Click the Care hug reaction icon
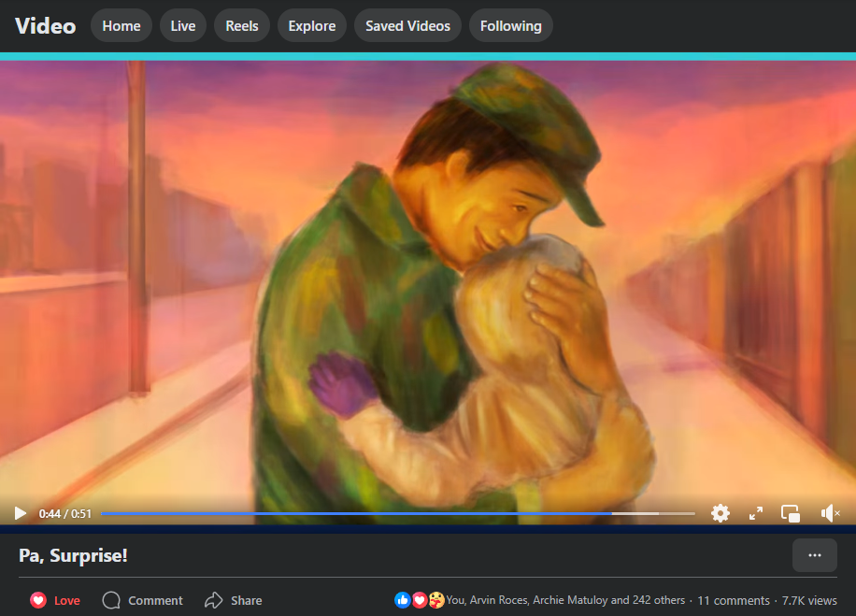 pyautogui.click(x=436, y=600)
